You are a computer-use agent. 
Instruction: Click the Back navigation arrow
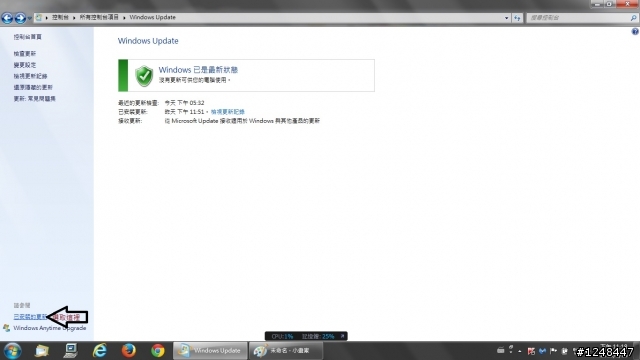(7, 18)
